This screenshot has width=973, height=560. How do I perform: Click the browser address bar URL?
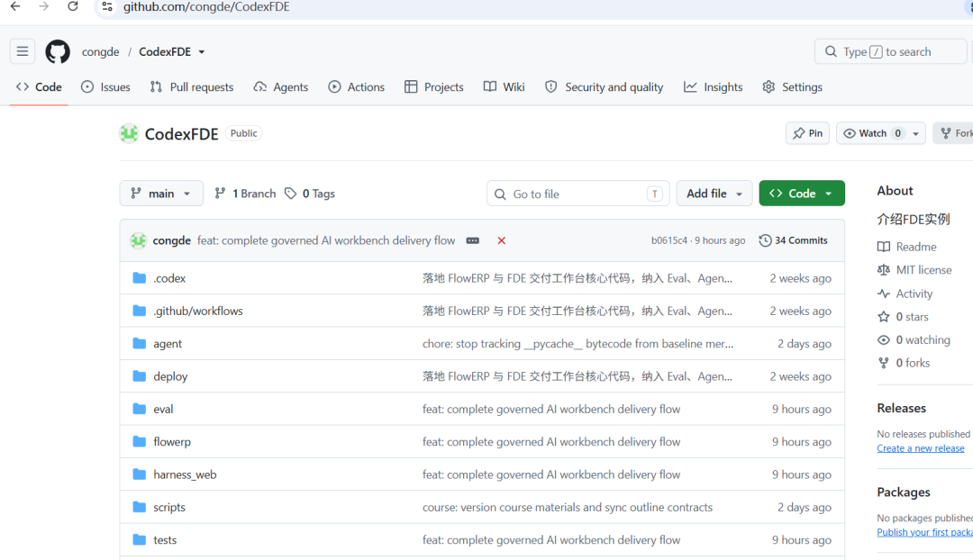click(206, 7)
